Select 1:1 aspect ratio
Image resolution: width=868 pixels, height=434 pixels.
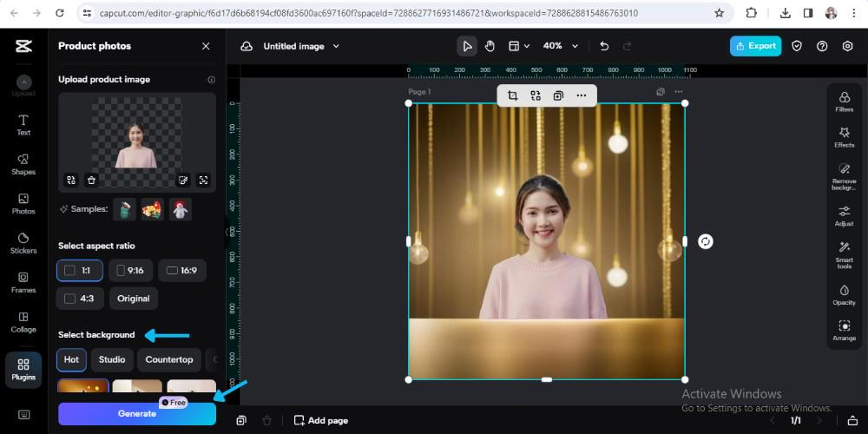(x=80, y=271)
